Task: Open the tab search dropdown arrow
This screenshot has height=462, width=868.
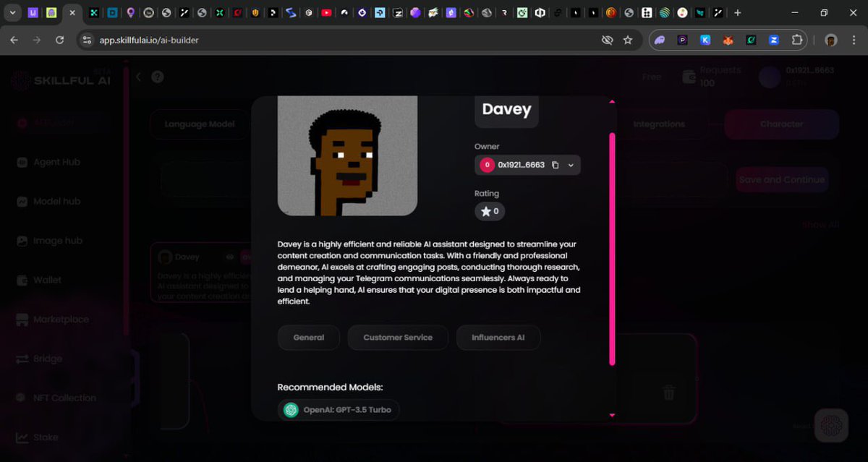Action: pyautogui.click(x=13, y=13)
